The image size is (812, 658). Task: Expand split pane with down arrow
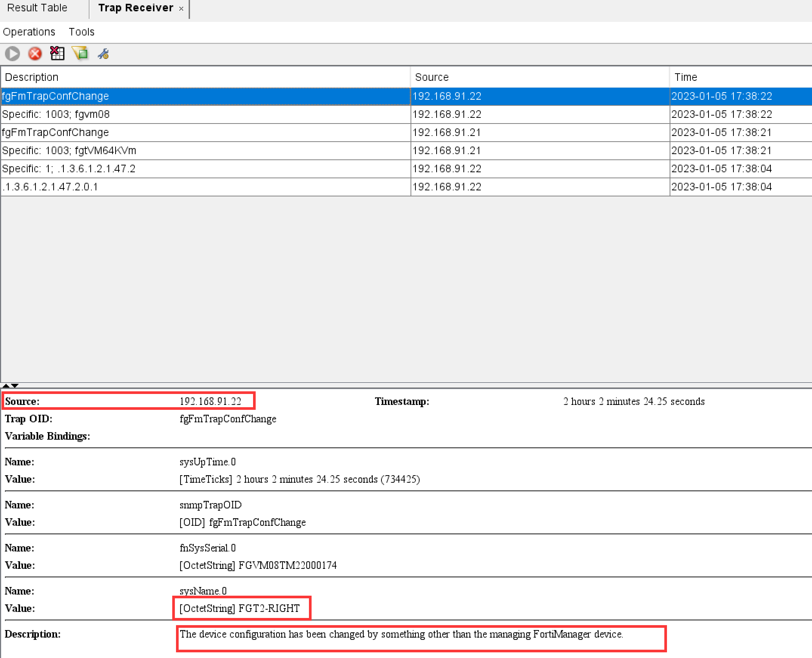tap(15, 386)
